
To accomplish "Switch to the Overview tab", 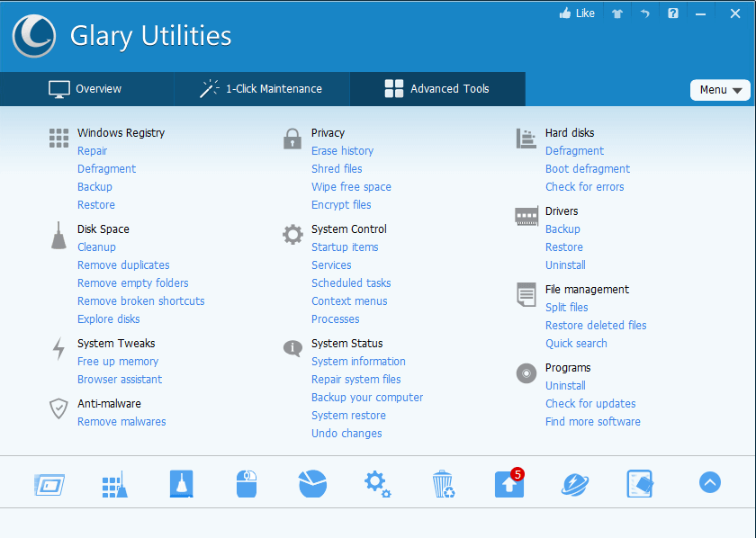I will [x=85, y=89].
